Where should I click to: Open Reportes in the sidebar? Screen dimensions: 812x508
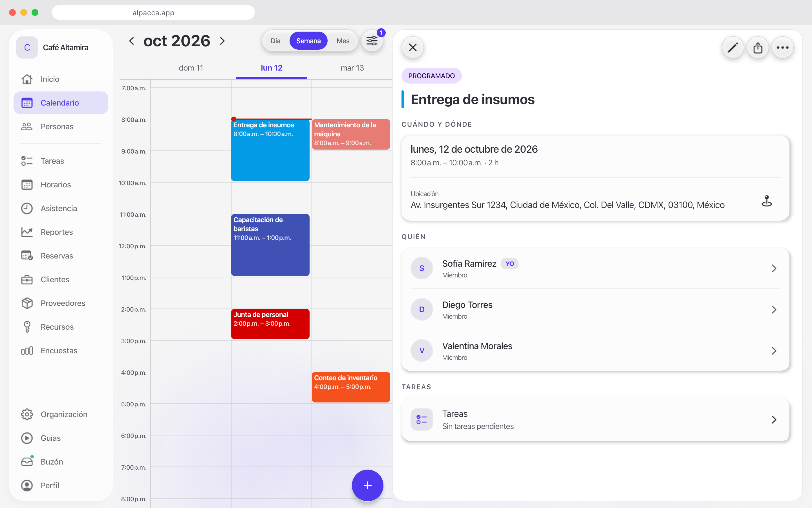(x=61, y=232)
